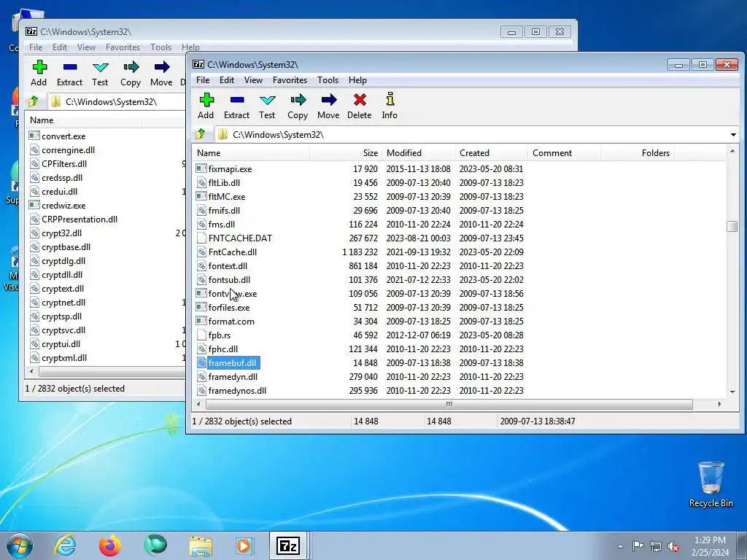Sort by Size column header

click(x=345, y=153)
